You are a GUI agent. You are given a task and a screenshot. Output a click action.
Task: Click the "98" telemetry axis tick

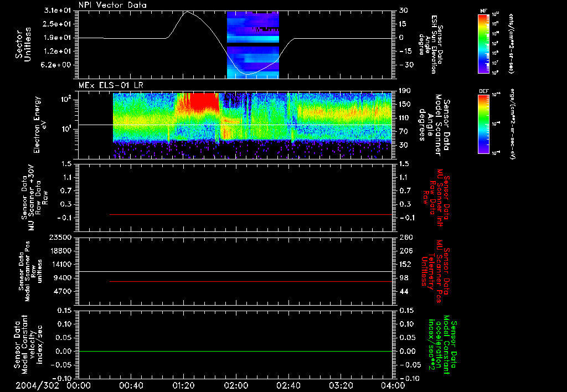click(404, 278)
